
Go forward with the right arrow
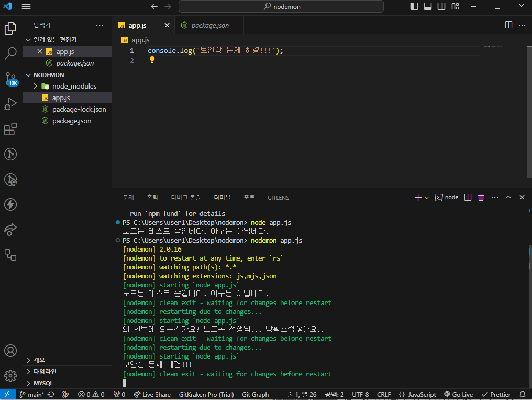168,6
